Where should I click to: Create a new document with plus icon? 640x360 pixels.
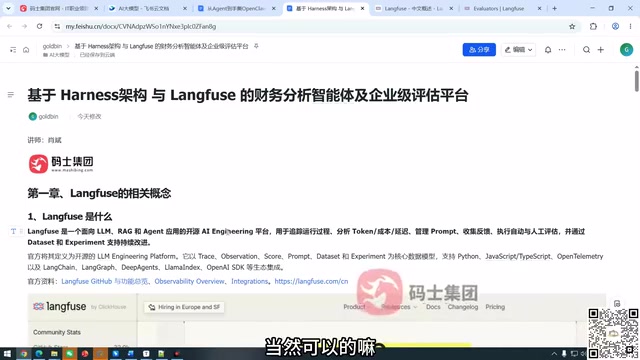tap(600, 50)
